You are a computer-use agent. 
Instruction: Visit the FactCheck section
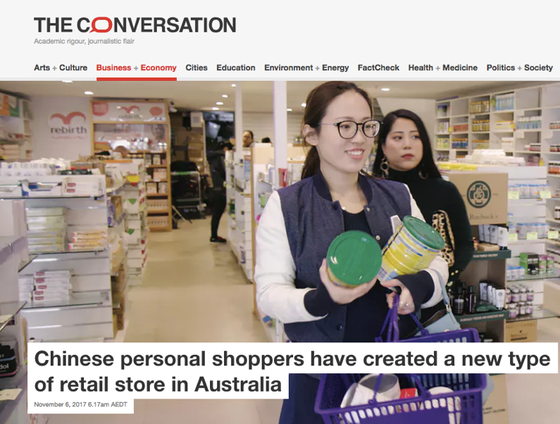pyautogui.click(x=379, y=68)
